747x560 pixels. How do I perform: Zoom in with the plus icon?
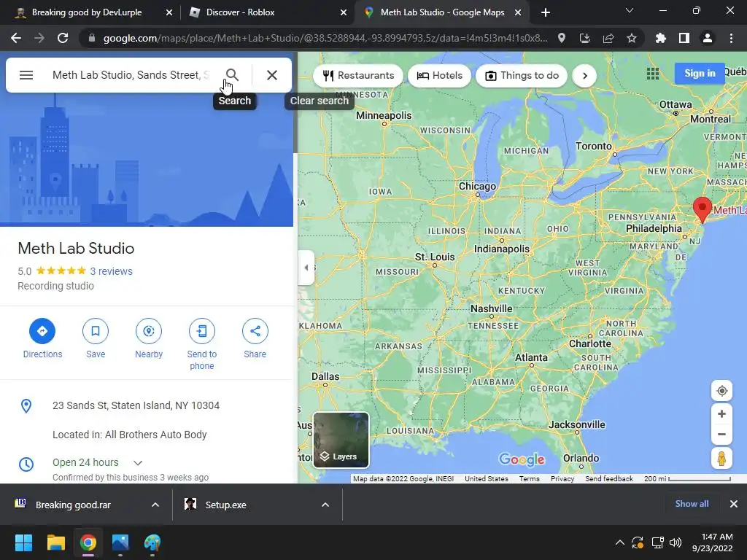click(x=721, y=414)
